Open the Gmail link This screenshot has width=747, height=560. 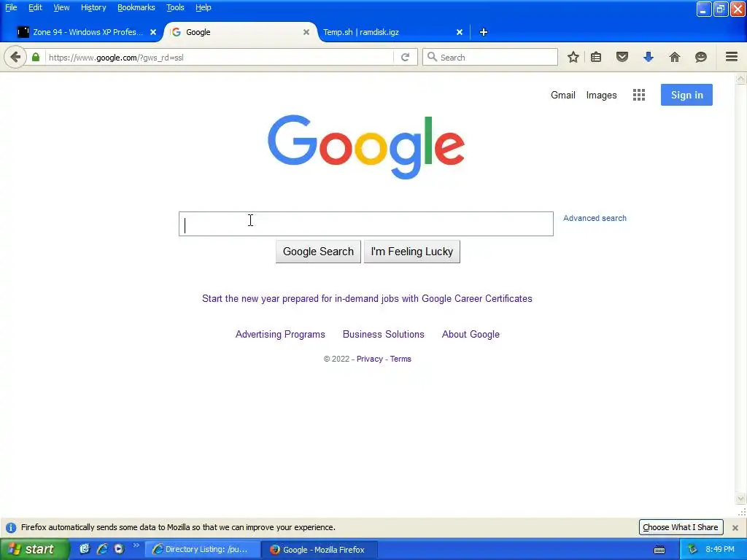coord(563,95)
